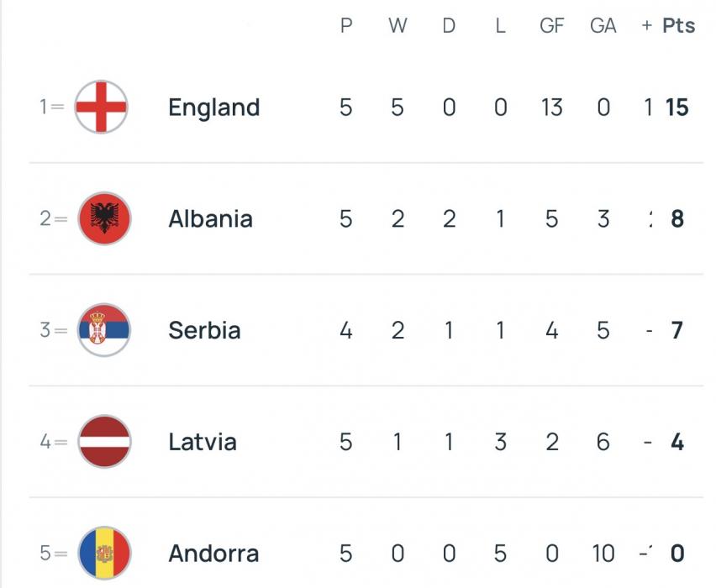Click the Albania flag icon
Viewport: 716px width, 588px height.
[104, 218]
